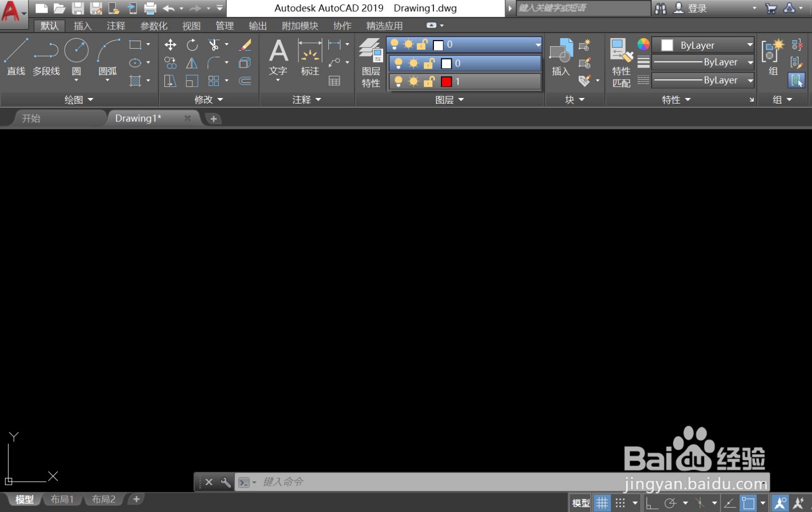Toggle freeze sun icon for layer 1

pyautogui.click(x=414, y=81)
